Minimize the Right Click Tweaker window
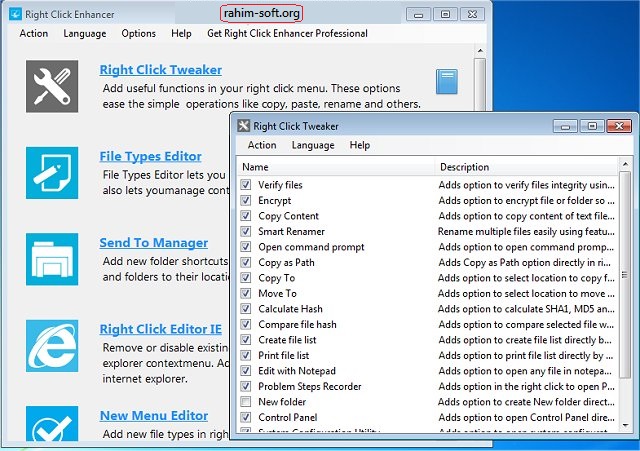640x451 pixels. click(565, 126)
